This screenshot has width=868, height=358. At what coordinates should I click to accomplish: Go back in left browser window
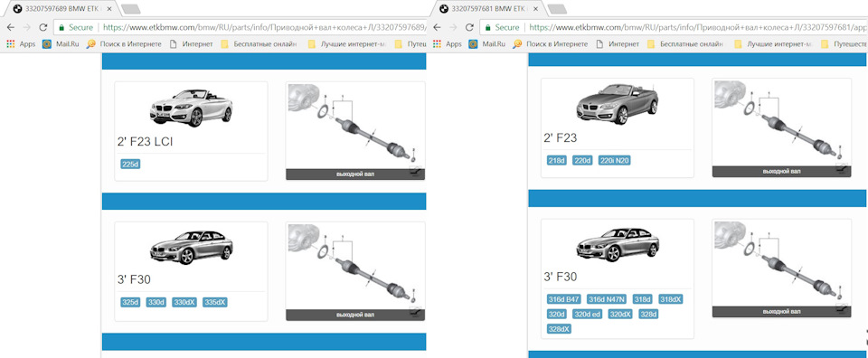11,27
